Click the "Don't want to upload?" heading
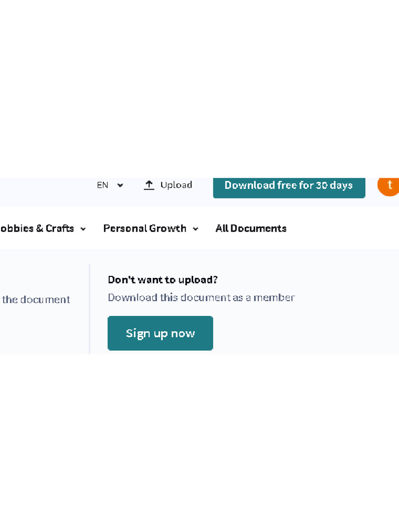 (163, 280)
